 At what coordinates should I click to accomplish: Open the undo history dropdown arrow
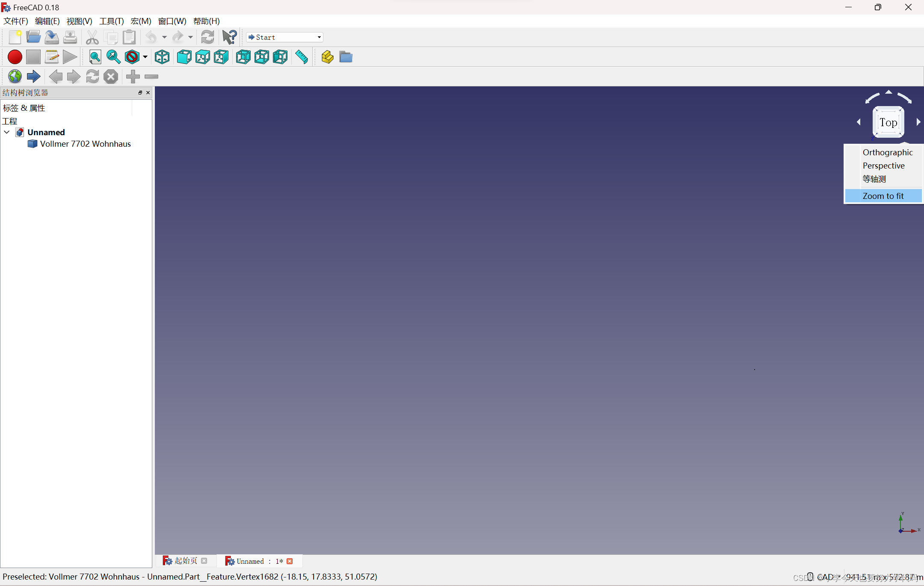[x=164, y=37]
